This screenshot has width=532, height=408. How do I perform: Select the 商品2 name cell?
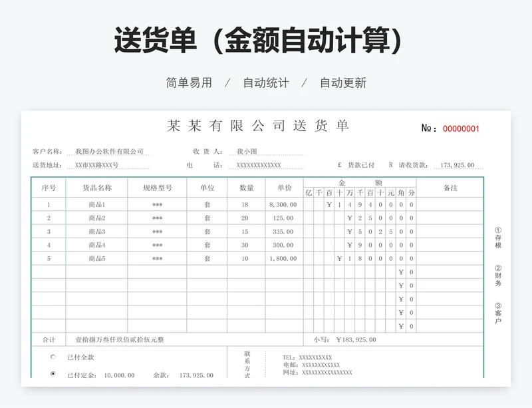tap(97, 218)
